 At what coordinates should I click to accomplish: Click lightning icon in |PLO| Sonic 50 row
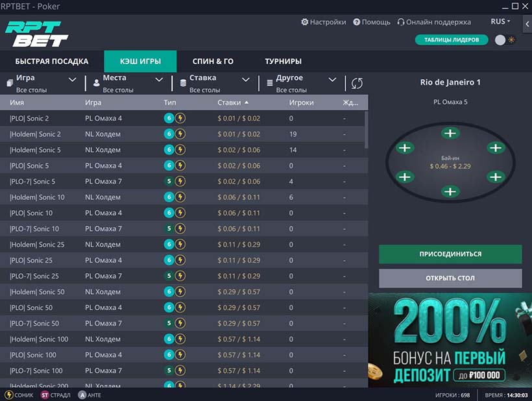(x=180, y=308)
